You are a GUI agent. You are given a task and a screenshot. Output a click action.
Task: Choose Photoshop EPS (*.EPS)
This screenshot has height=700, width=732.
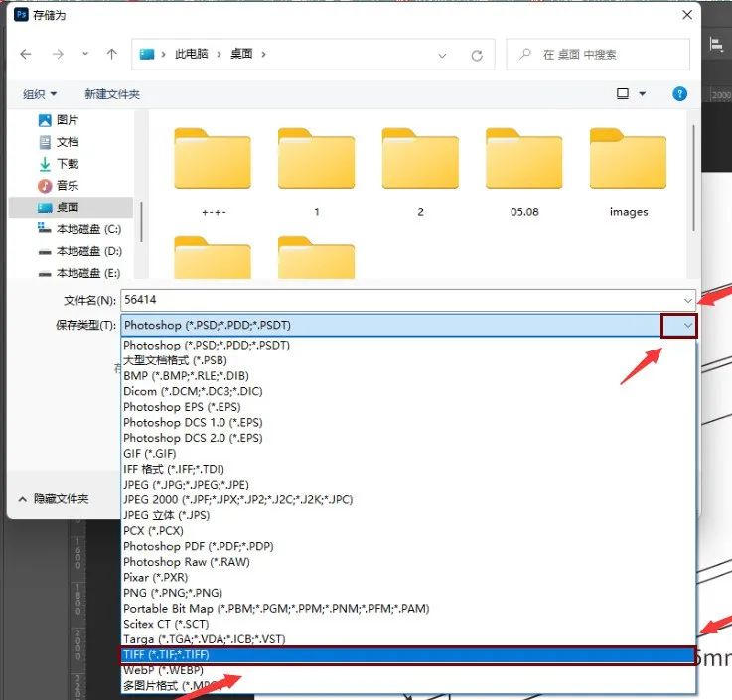pos(408,407)
